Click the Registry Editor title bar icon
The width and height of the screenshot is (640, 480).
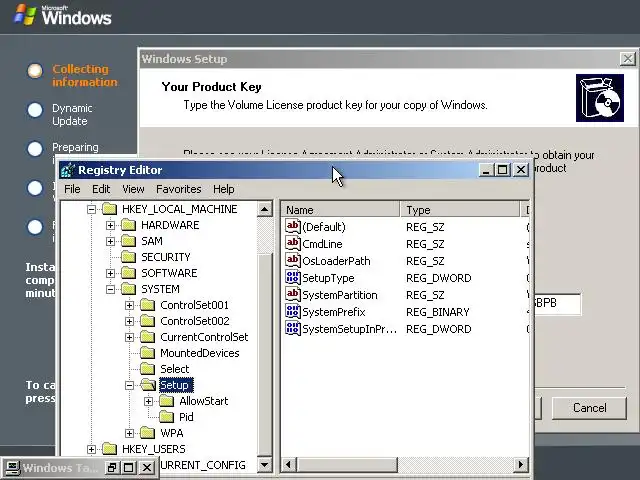[68, 170]
